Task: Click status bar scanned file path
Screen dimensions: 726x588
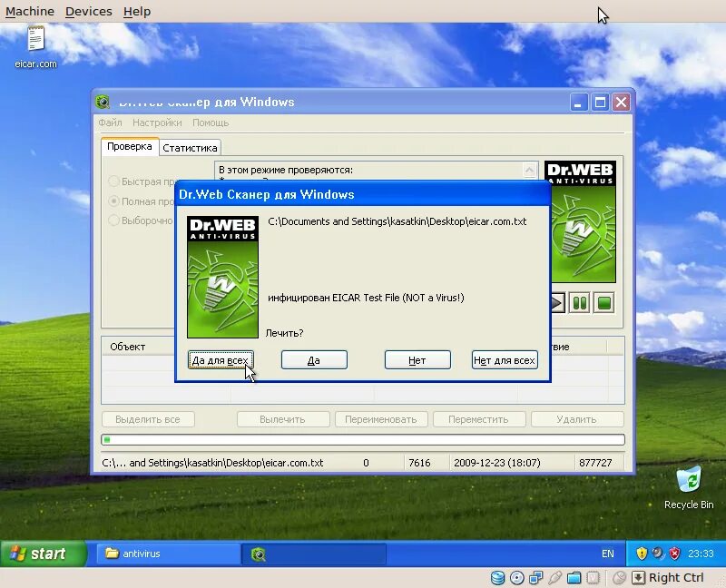Action: pyautogui.click(x=212, y=463)
